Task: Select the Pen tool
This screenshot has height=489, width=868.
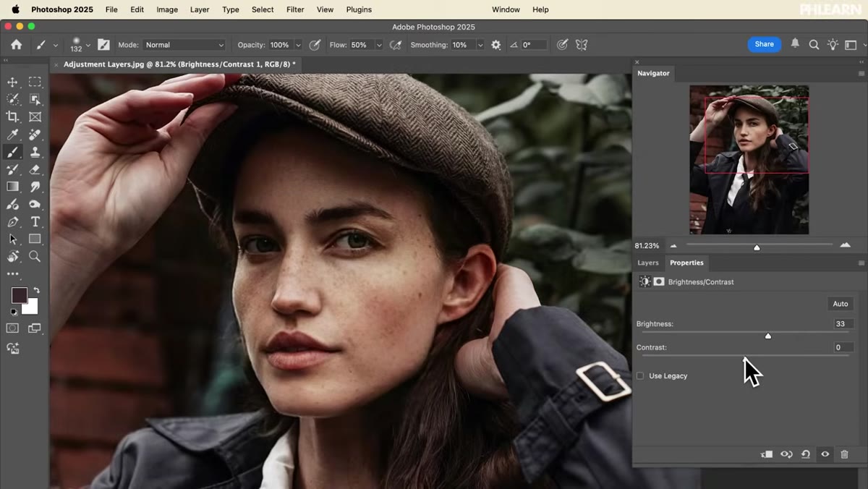Action: pos(12,222)
